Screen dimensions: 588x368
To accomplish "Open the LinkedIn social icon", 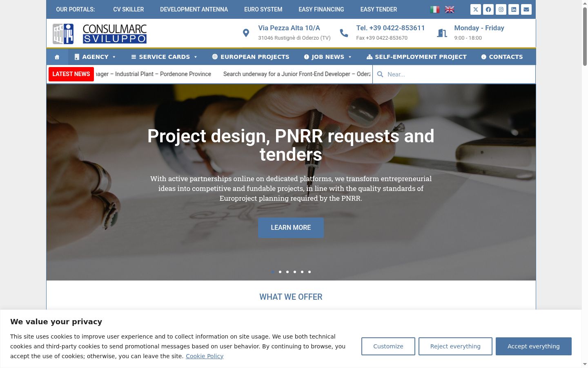I will [514, 9].
